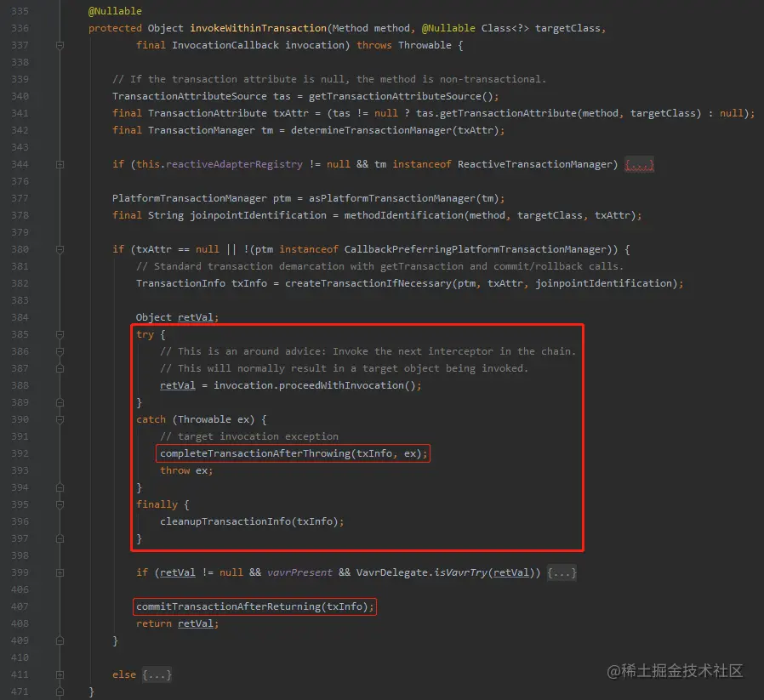The image size is (764, 700).
Task: Expand the folded vavrPresent if-block at line 399
Action: 60,573
